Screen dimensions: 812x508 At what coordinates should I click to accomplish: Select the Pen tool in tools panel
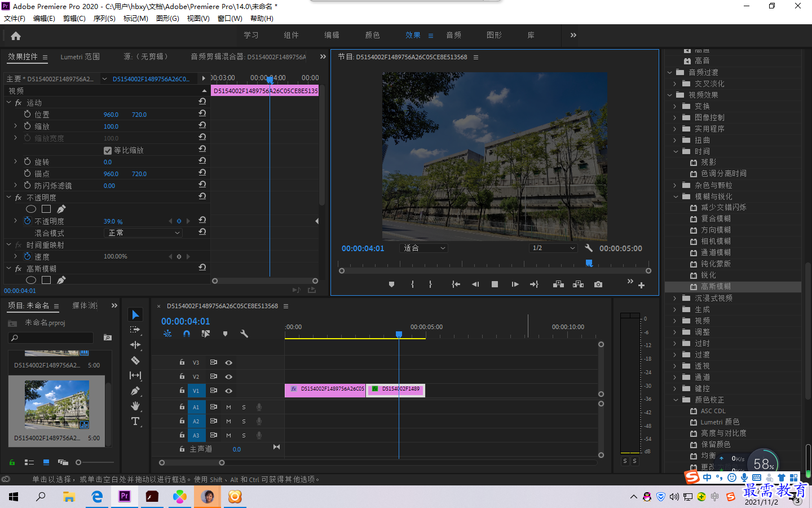(135, 391)
